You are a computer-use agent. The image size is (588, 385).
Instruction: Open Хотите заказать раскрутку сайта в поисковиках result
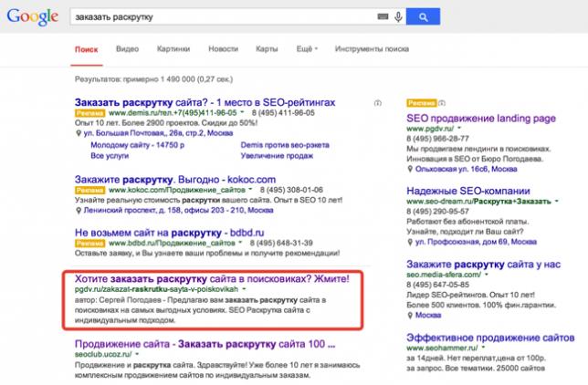[212, 279]
